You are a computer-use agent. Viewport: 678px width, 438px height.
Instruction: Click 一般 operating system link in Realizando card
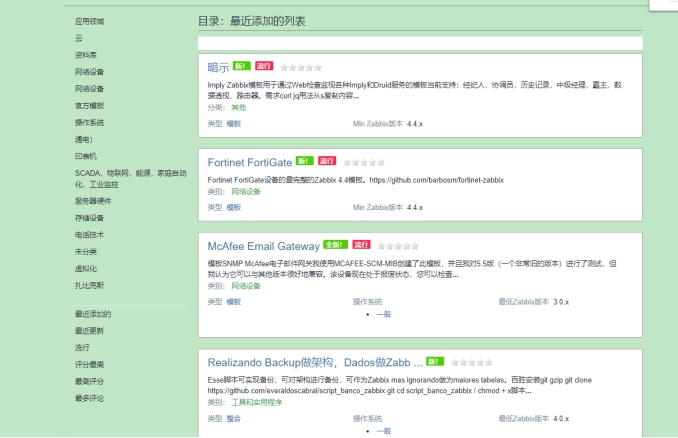pyautogui.click(x=384, y=431)
